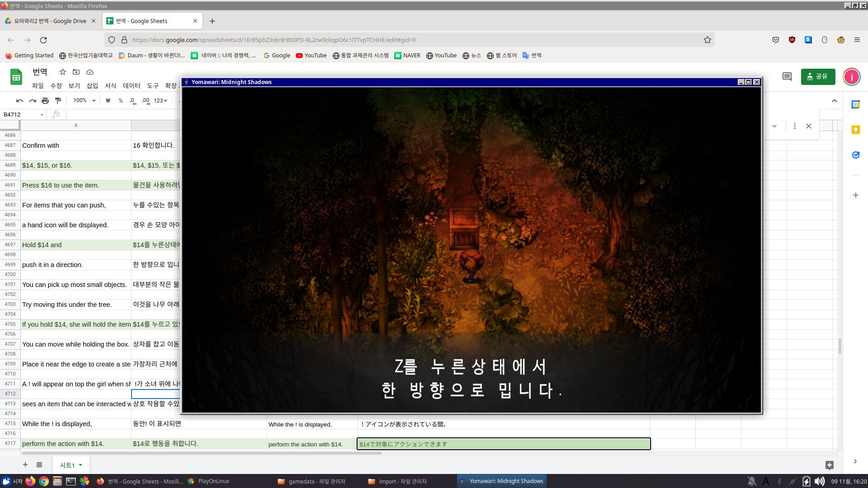The width and height of the screenshot is (868, 488).
Task: Open the NAVER bookmark link
Action: coord(407,56)
